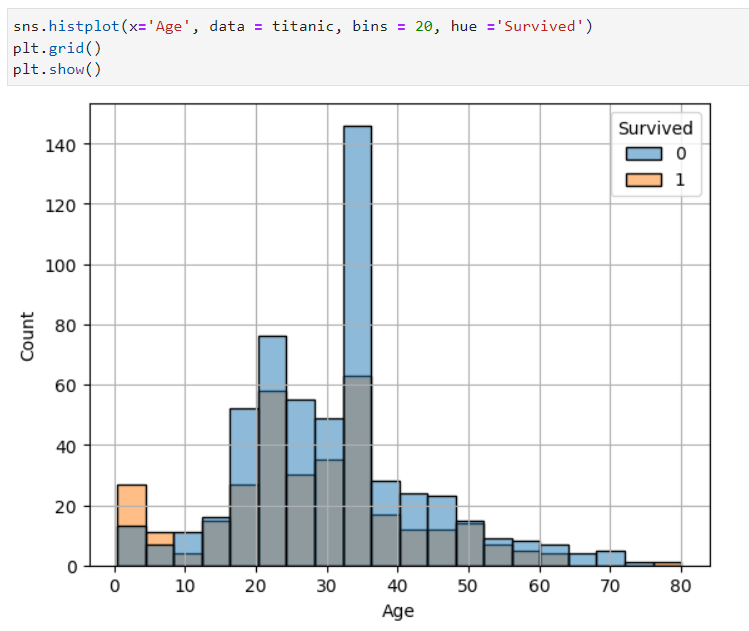Click the y-axis tick label 100

tap(61, 266)
